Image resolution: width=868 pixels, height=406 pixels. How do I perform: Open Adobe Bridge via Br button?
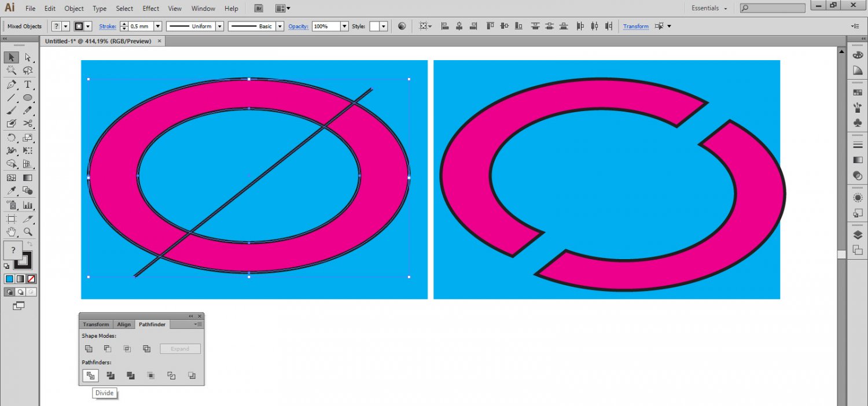tap(259, 9)
